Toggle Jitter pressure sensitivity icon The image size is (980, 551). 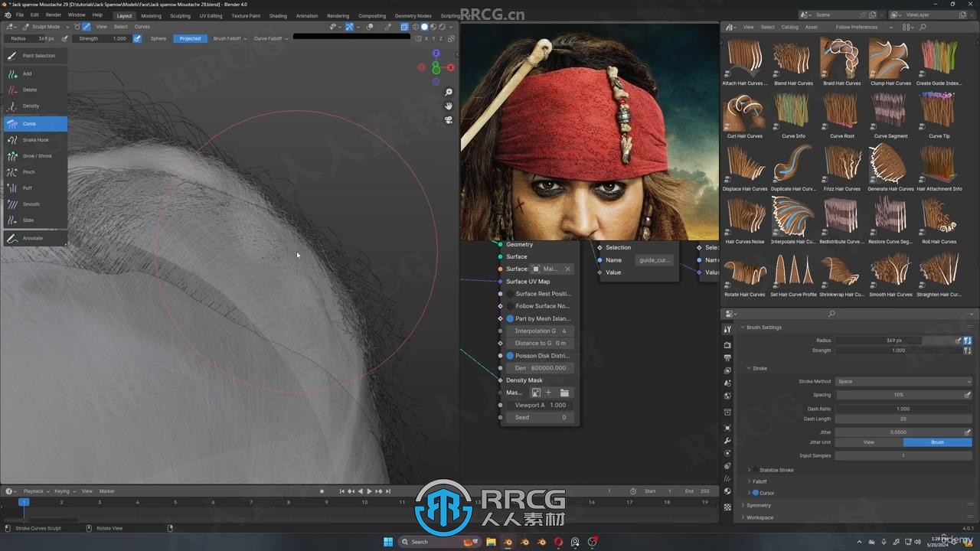[968, 432]
